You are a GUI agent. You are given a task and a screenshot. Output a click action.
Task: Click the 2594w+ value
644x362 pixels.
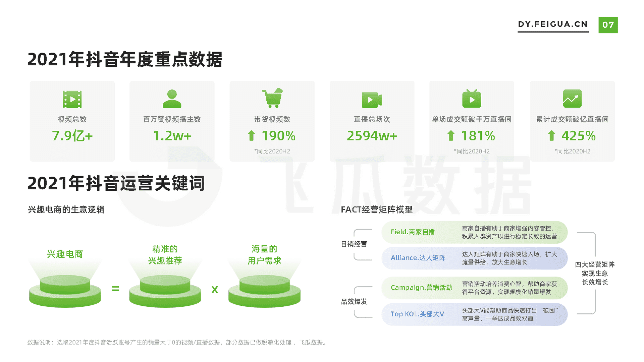(x=372, y=136)
